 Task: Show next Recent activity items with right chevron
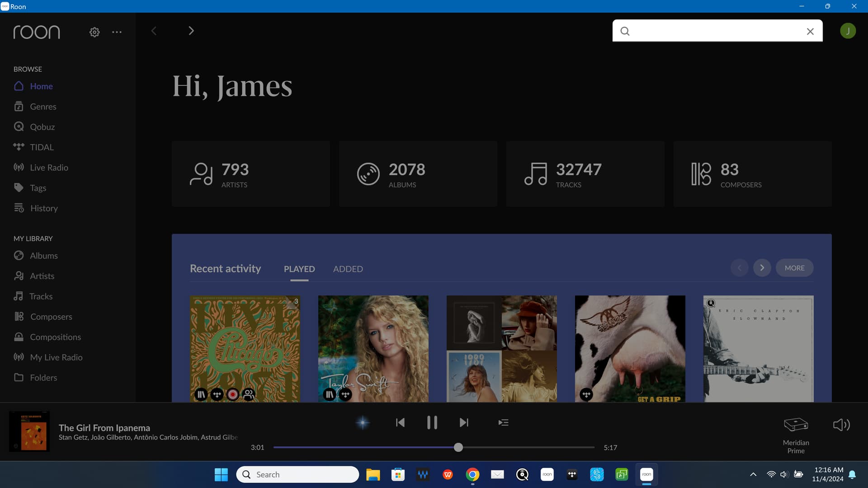762,268
